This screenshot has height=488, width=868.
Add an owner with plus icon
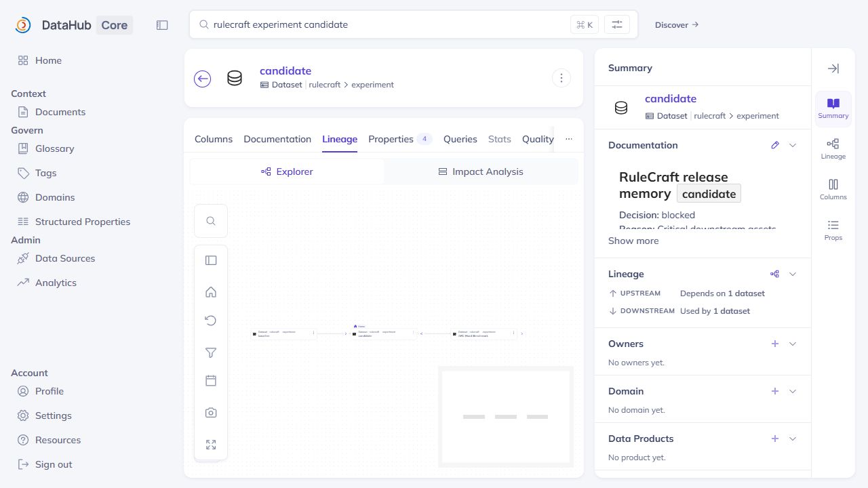(775, 344)
